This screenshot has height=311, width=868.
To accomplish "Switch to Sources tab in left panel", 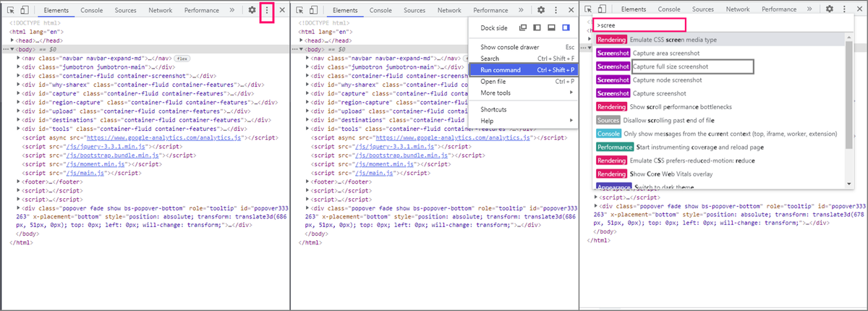I will (x=125, y=10).
